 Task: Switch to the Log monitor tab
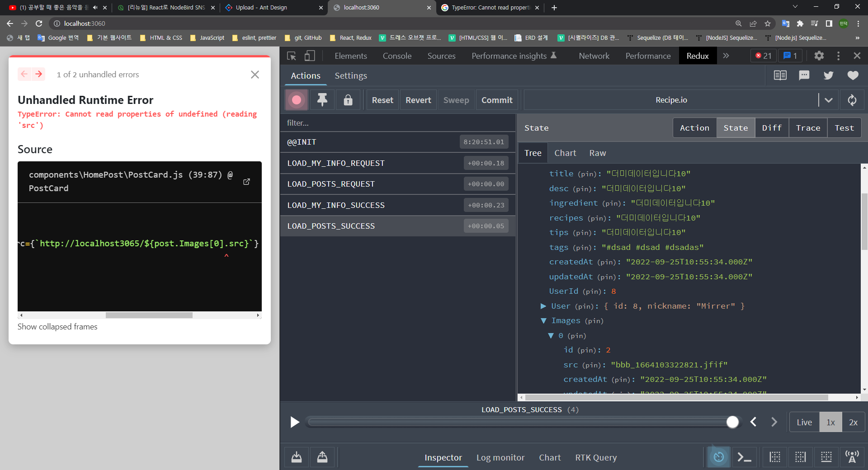coord(500,457)
